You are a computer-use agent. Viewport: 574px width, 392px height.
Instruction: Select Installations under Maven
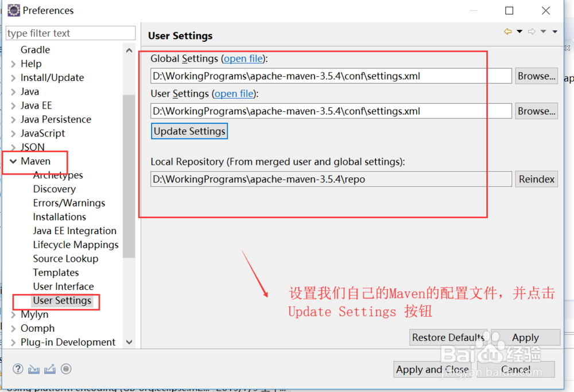[x=59, y=217]
